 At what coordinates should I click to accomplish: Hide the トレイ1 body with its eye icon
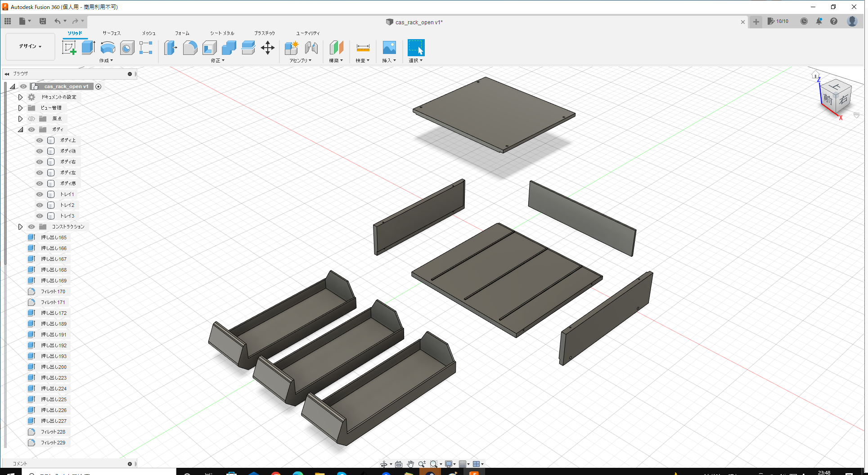point(39,194)
